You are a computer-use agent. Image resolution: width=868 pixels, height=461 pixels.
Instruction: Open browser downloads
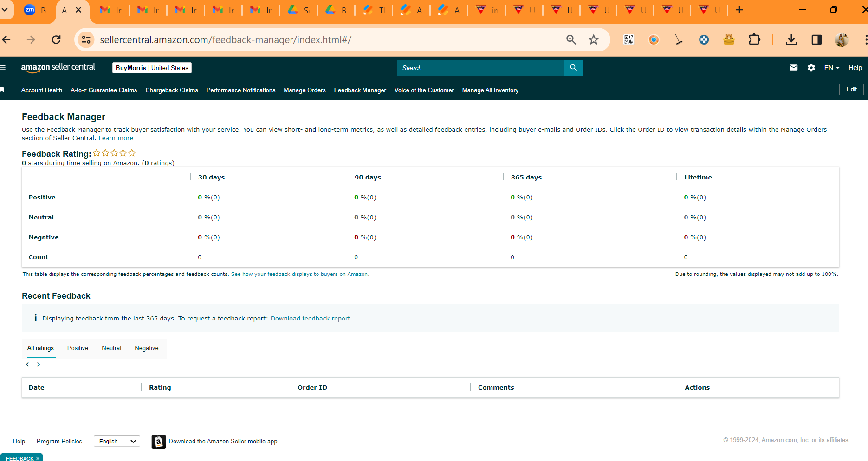tap(791, 40)
